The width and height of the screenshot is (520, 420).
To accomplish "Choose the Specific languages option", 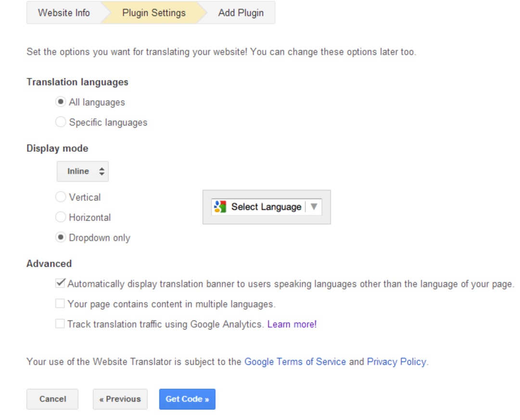I will 61,122.
